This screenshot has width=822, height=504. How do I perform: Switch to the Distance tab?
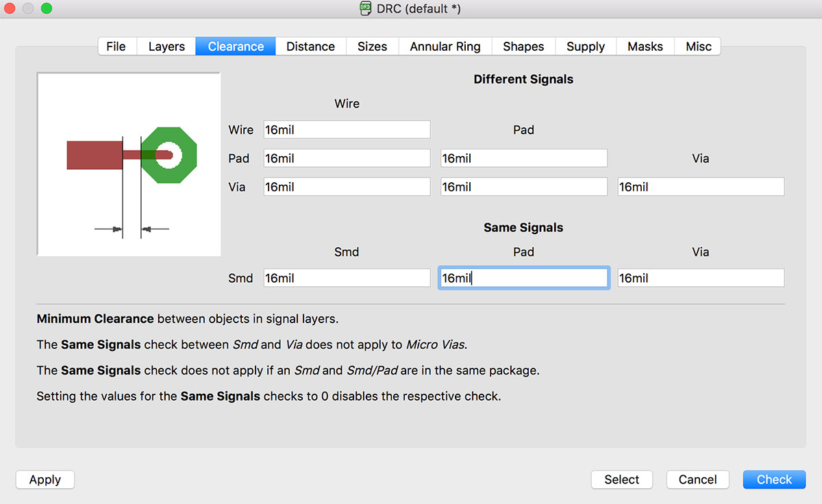pos(310,46)
